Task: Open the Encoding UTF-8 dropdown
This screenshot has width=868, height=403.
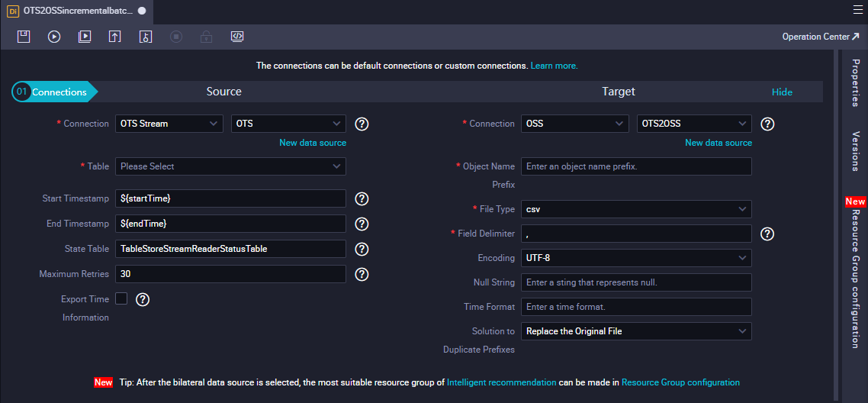Action: click(636, 258)
